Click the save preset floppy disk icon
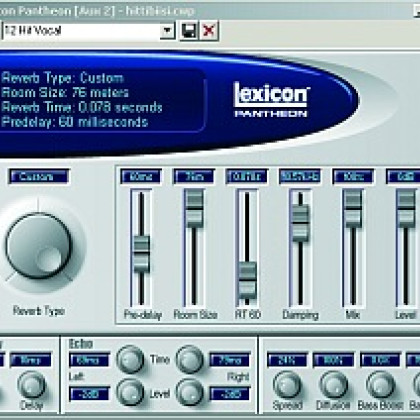Screen dimensions: 420x420 pos(189,31)
